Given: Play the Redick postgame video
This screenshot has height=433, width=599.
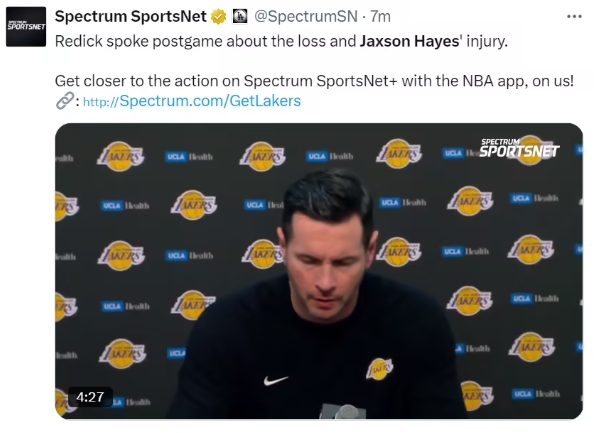Looking at the screenshot, I should pyautogui.click(x=319, y=271).
